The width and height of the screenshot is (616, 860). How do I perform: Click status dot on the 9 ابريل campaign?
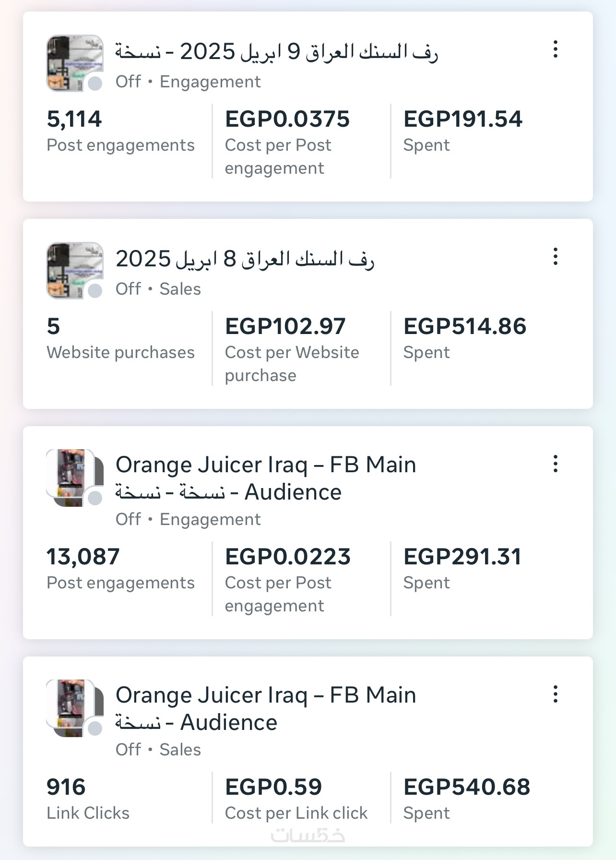point(95,83)
